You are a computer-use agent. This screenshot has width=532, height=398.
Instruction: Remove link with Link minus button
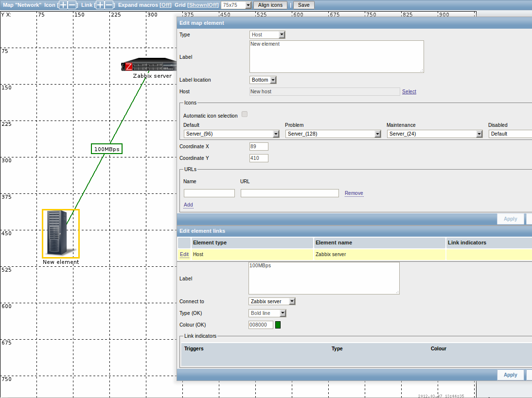tap(109, 5)
